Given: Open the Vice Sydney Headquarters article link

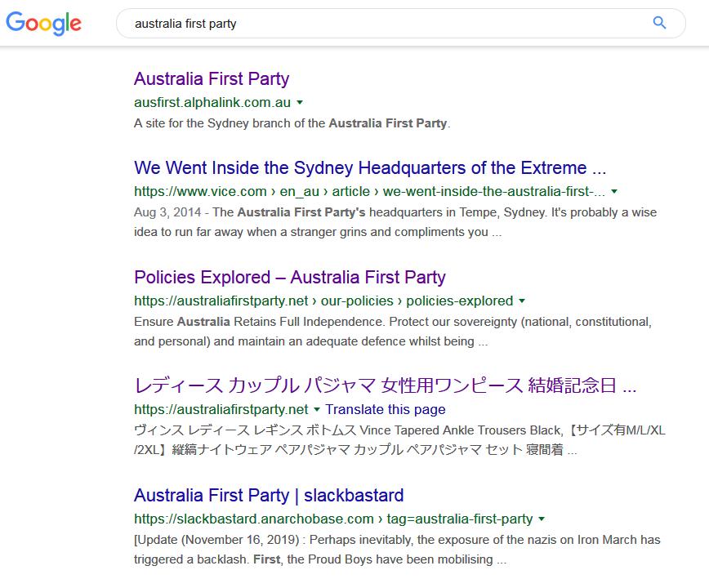Looking at the screenshot, I should coord(370,168).
